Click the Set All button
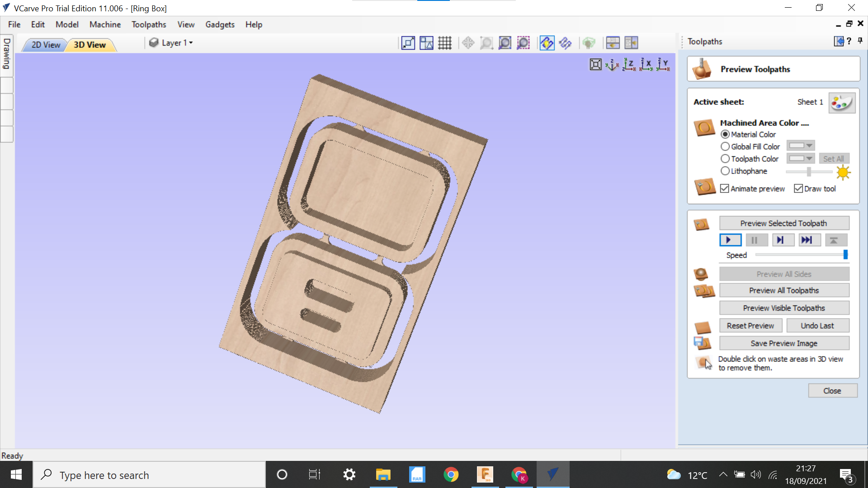The width and height of the screenshot is (868, 488). point(834,159)
